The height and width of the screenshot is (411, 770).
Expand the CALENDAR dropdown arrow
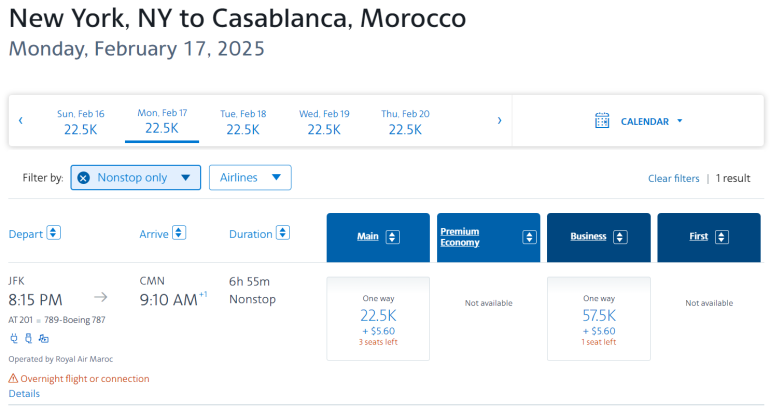point(680,121)
